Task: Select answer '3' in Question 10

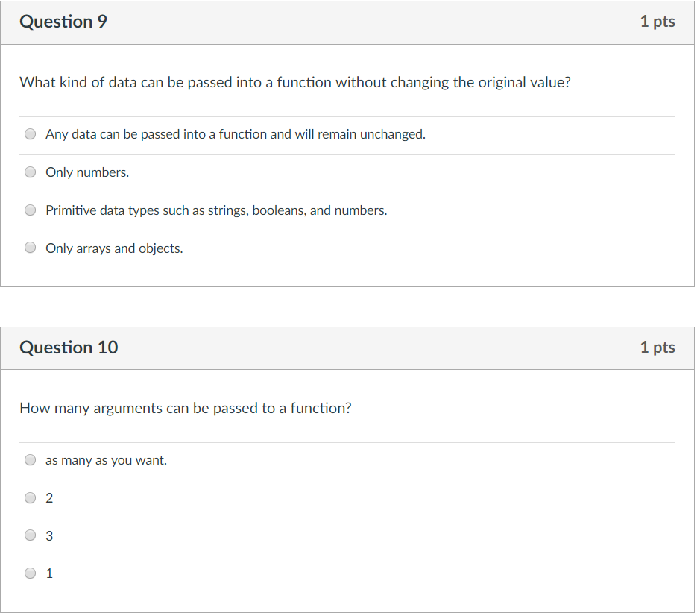Action: tap(48, 535)
